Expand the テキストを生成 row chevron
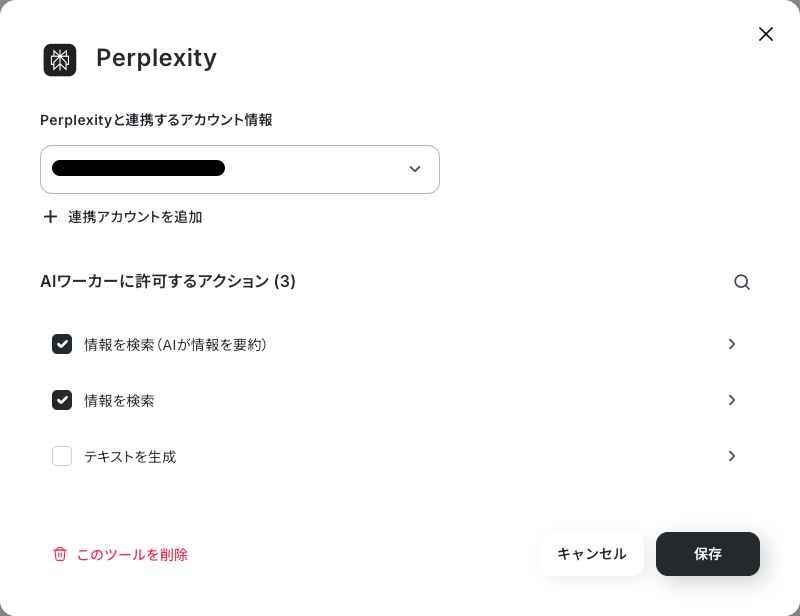This screenshot has width=800, height=616. tap(732, 456)
